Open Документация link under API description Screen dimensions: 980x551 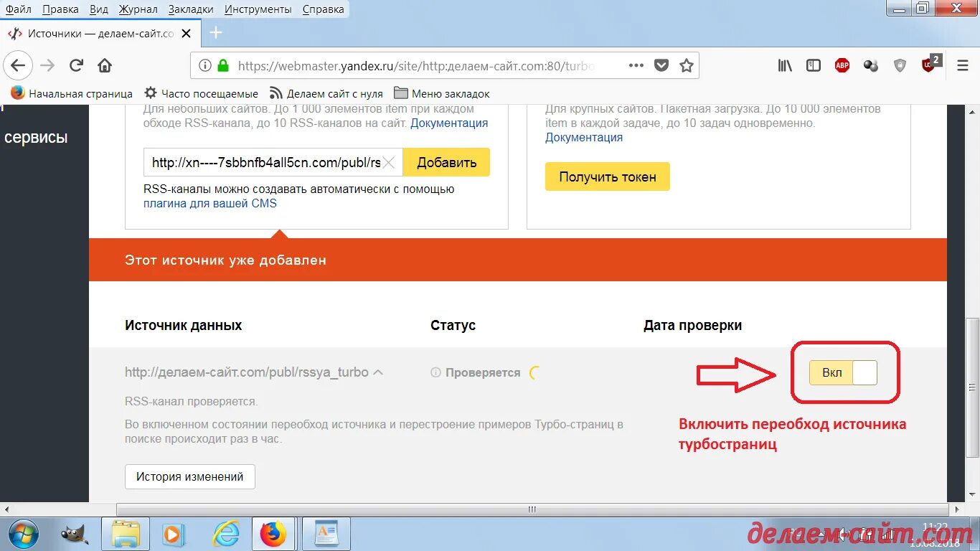click(584, 138)
